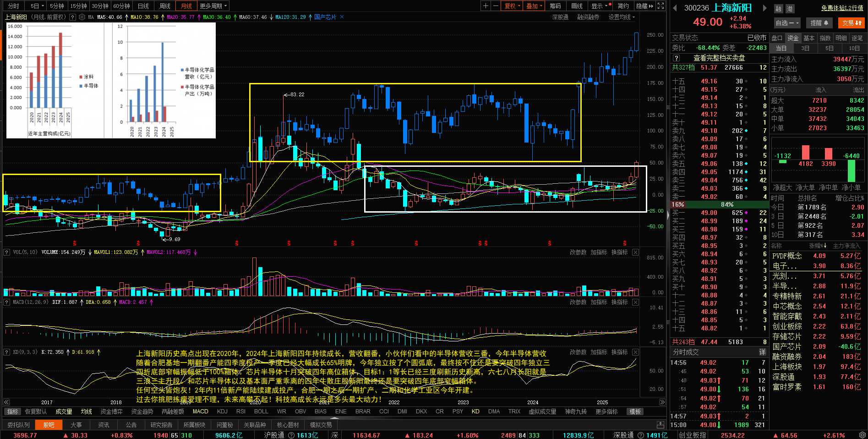Click the 港 Hong Kong connect badge
Screen dimensions: 868x439
click(x=790, y=9)
